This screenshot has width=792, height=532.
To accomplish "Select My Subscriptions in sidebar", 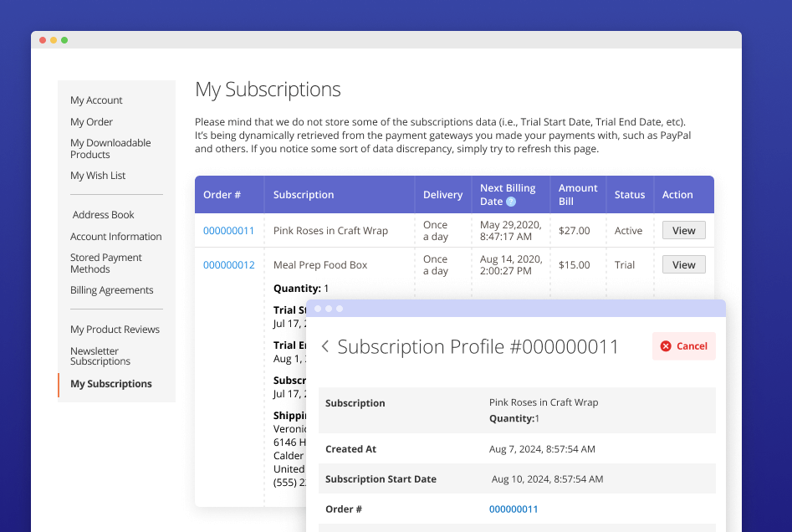I will coord(111,384).
